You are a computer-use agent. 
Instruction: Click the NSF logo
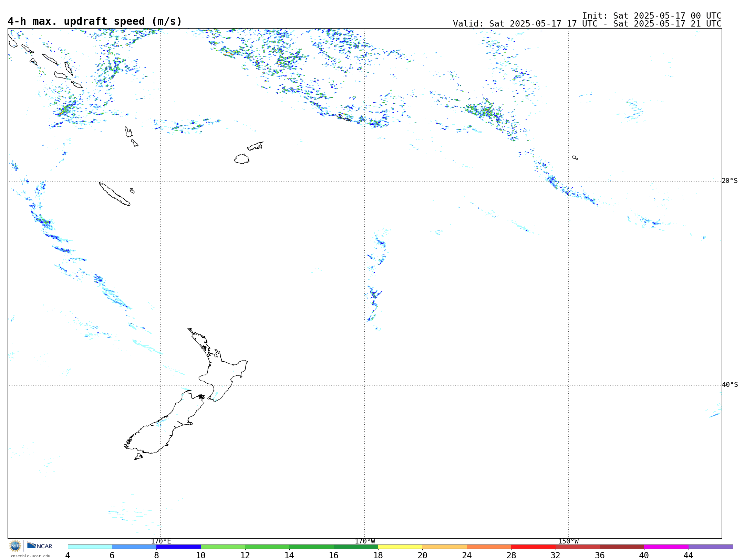[x=15, y=546]
